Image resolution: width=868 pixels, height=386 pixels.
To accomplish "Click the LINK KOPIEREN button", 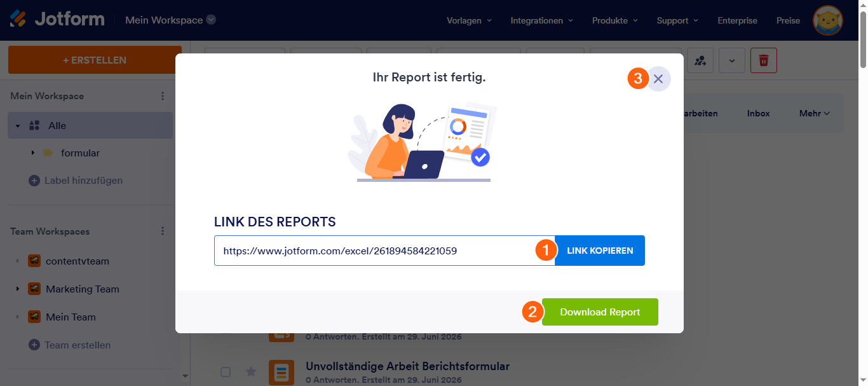I will pyautogui.click(x=600, y=251).
